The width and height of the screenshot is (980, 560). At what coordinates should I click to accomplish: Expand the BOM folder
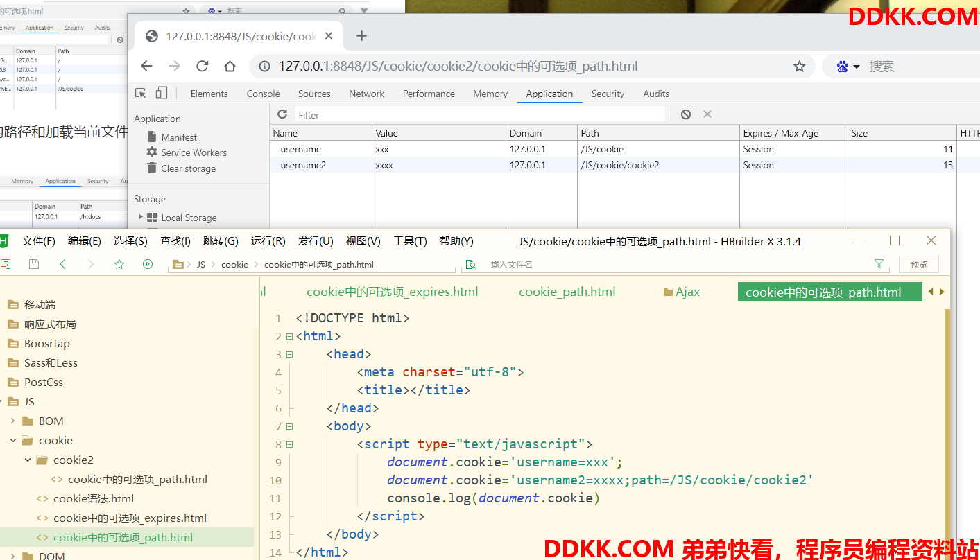(x=12, y=421)
